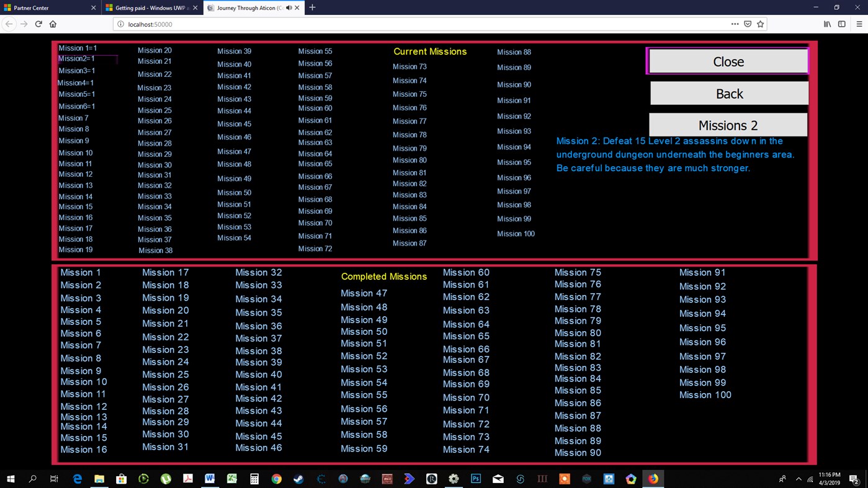The image size is (868, 488).
Task: Open the Firefox hamburger menu
Action: 859,24
